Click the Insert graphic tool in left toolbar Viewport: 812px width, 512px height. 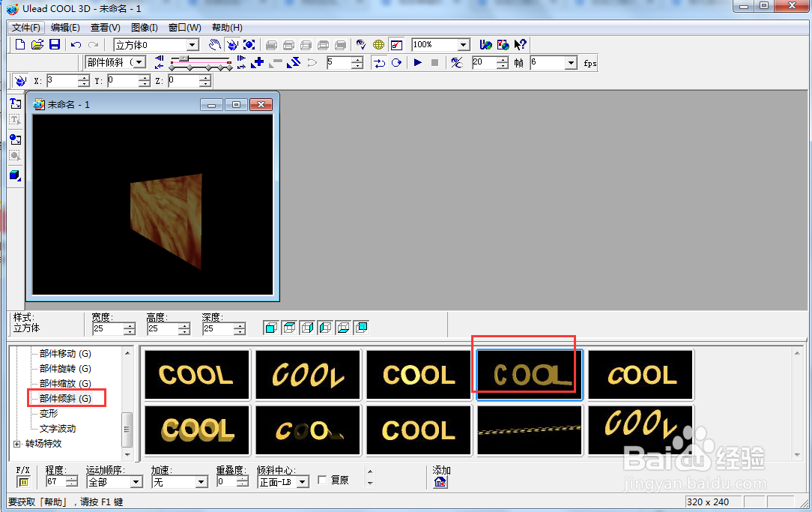click(16, 139)
